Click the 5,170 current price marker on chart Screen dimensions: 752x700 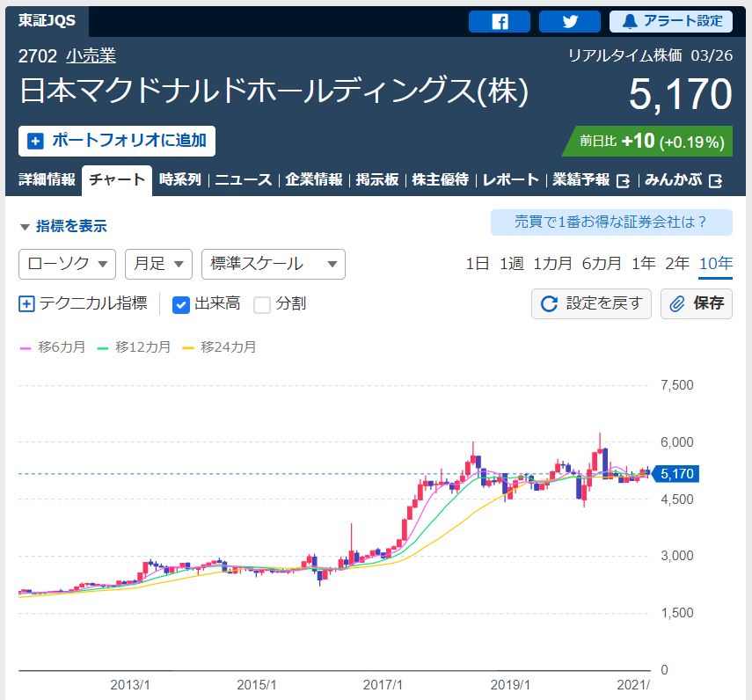[675, 474]
